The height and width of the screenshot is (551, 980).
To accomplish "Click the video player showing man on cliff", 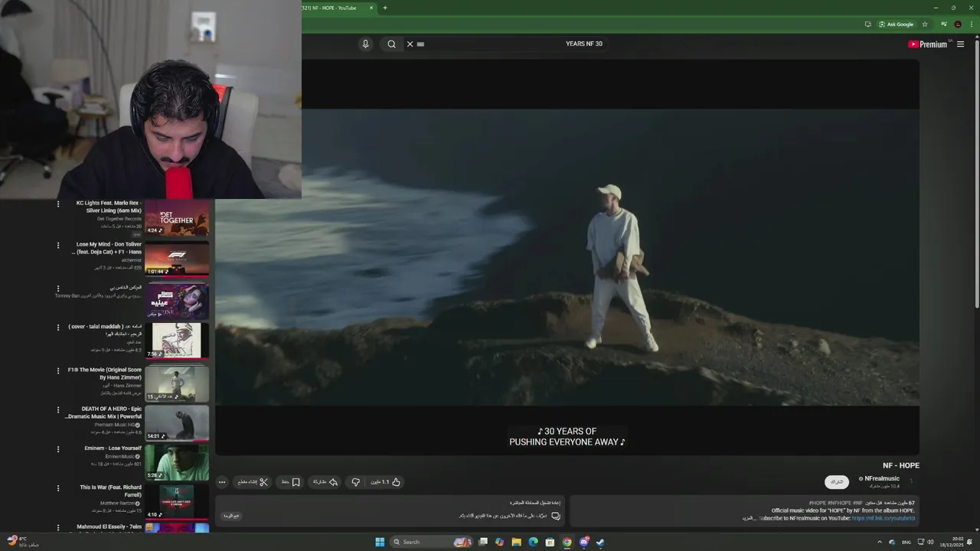I will point(567,257).
